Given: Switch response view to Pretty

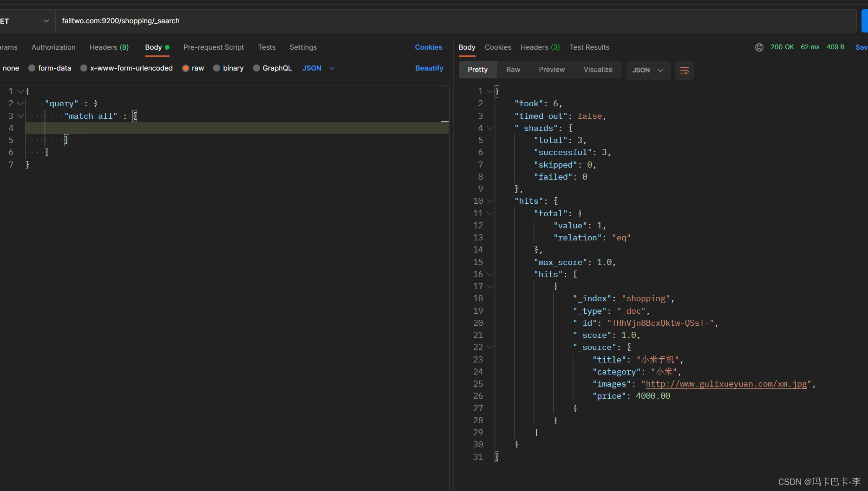Looking at the screenshot, I should (477, 70).
